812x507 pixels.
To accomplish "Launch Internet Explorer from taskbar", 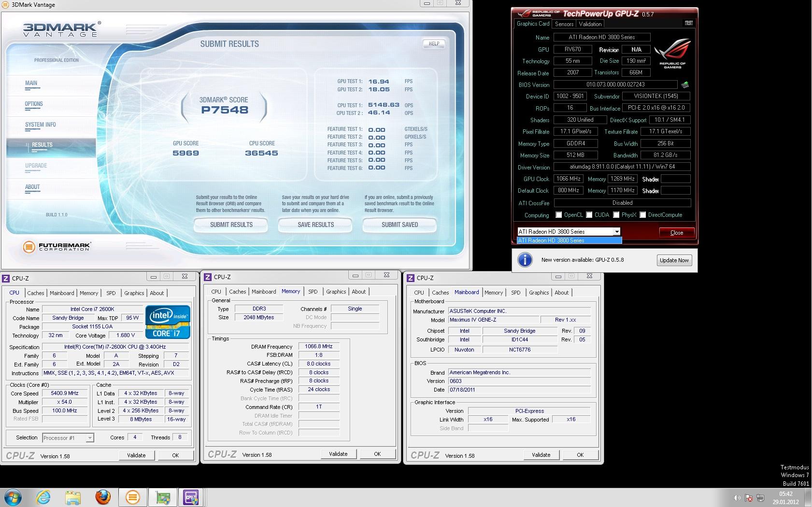I will (43, 497).
